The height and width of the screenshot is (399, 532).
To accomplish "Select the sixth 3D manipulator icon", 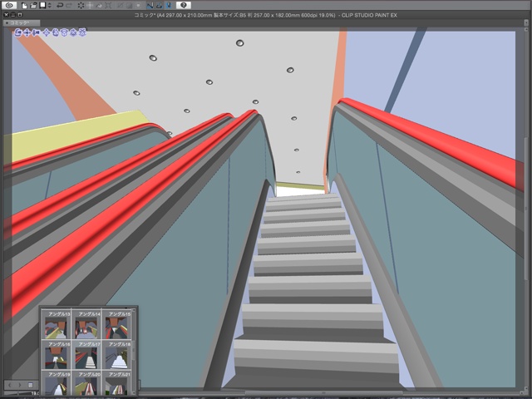I will [x=65, y=32].
